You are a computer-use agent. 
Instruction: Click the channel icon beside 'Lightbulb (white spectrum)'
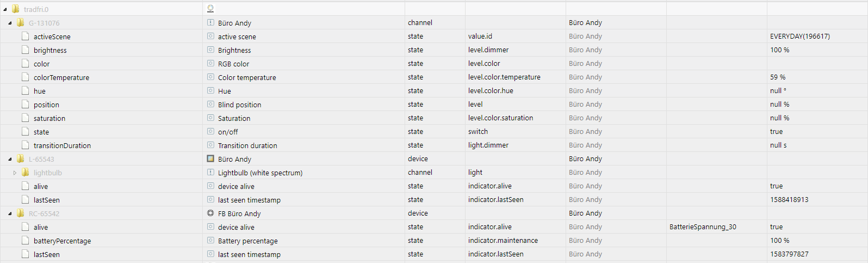pyautogui.click(x=210, y=172)
